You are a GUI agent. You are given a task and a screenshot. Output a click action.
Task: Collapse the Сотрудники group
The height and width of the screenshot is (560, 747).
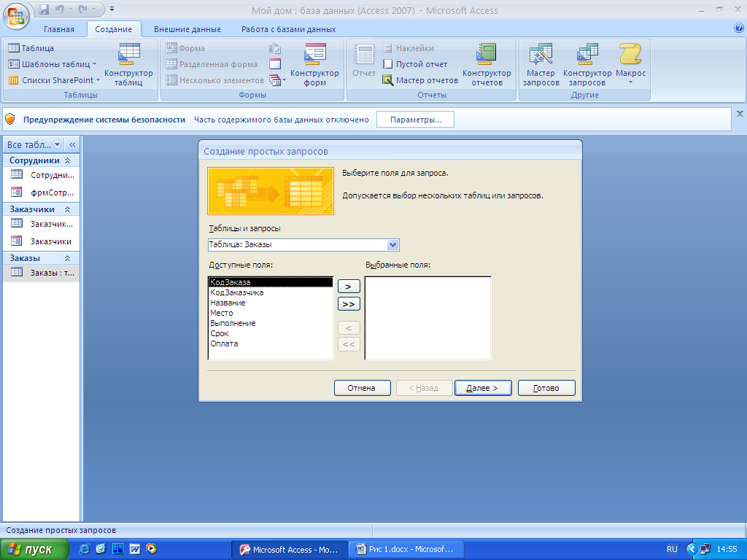tap(67, 160)
